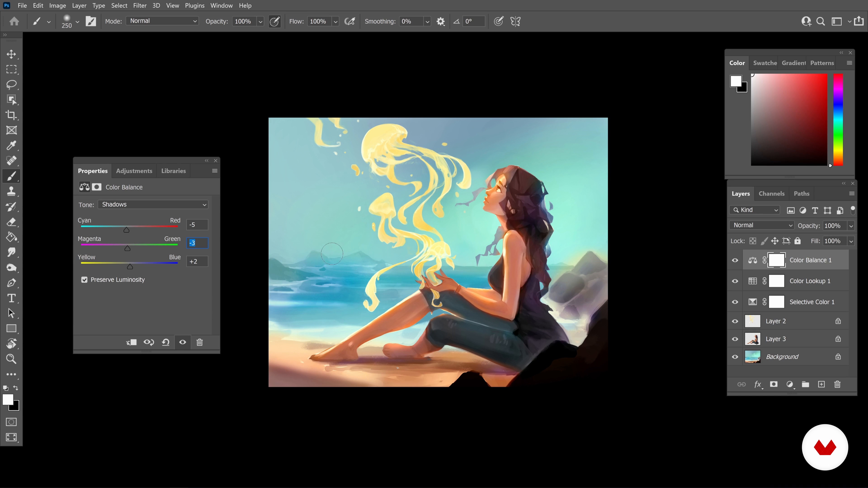The width and height of the screenshot is (868, 488).
Task: Hide Layer 3 visibility
Action: coord(735,339)
